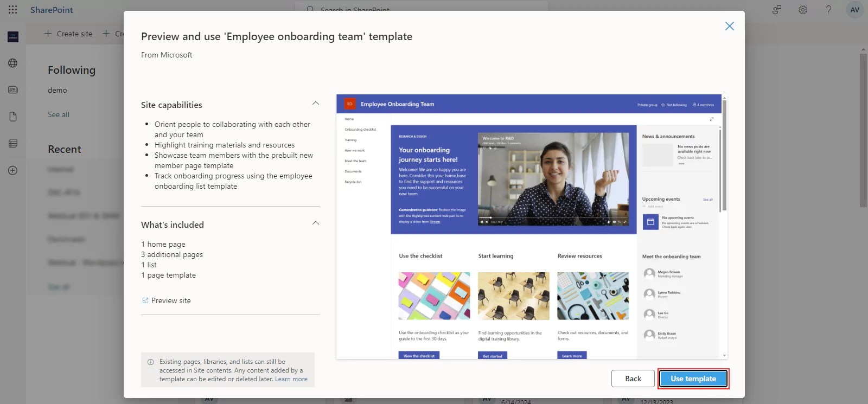Screen dimensions: 868x404
Task: Open the Preview site link
Action: pos(171,300)
